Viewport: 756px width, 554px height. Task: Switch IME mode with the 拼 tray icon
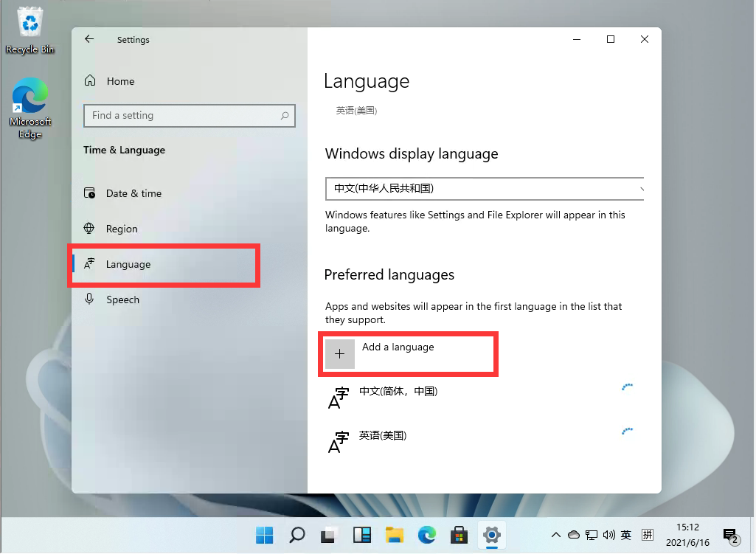(648, 535)
